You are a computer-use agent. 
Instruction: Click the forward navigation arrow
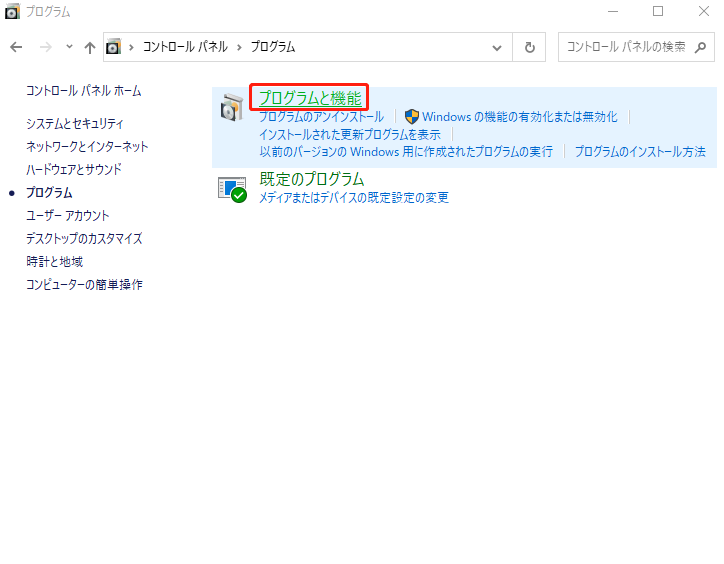click(46, 47)
